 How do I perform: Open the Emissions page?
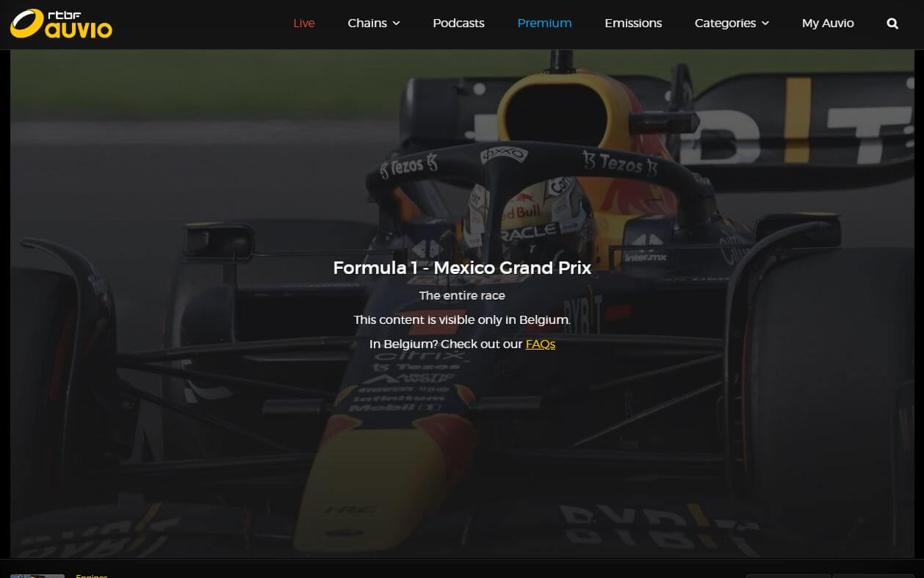633,24
